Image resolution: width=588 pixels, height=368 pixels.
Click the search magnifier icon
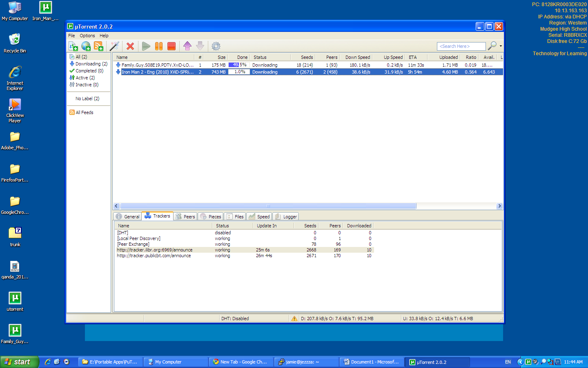(x=492, y=46)
